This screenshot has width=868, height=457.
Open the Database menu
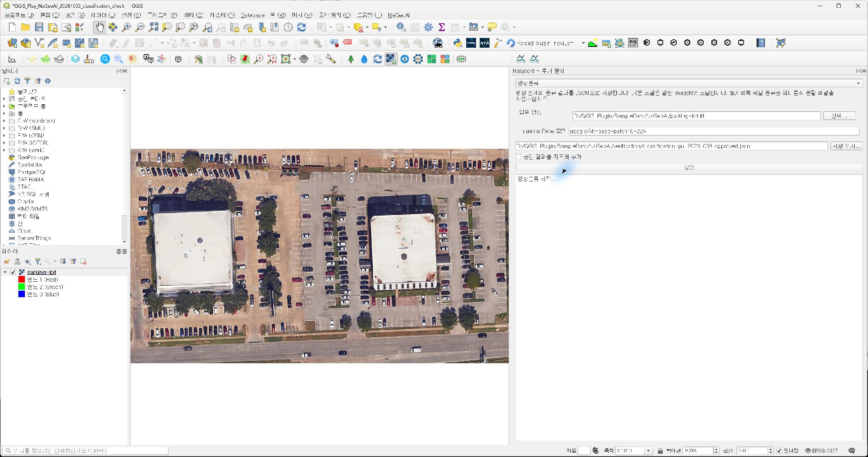point(252,15)
